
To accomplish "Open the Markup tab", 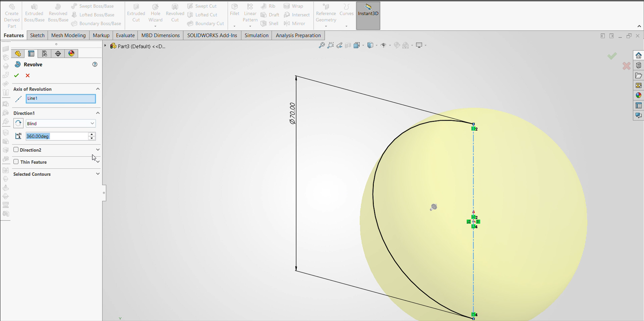I will [x=101, y=35].
